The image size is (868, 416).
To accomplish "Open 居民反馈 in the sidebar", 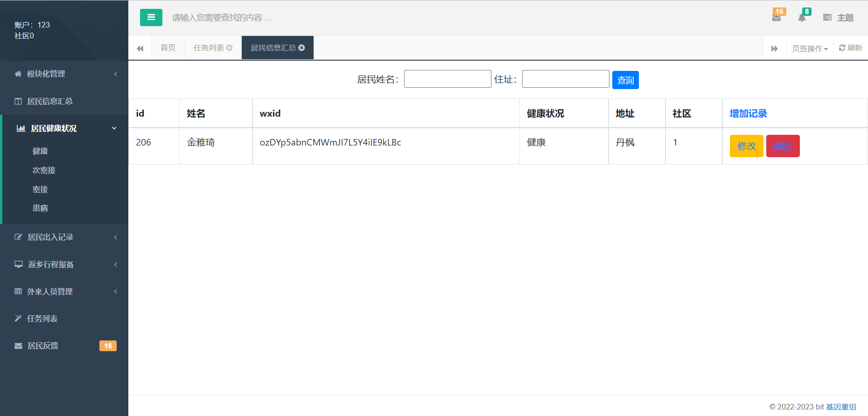I will [x=64, y=346].
